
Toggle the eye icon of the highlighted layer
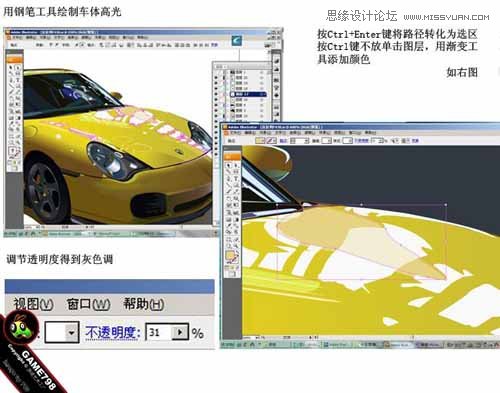tap(216, 94)
